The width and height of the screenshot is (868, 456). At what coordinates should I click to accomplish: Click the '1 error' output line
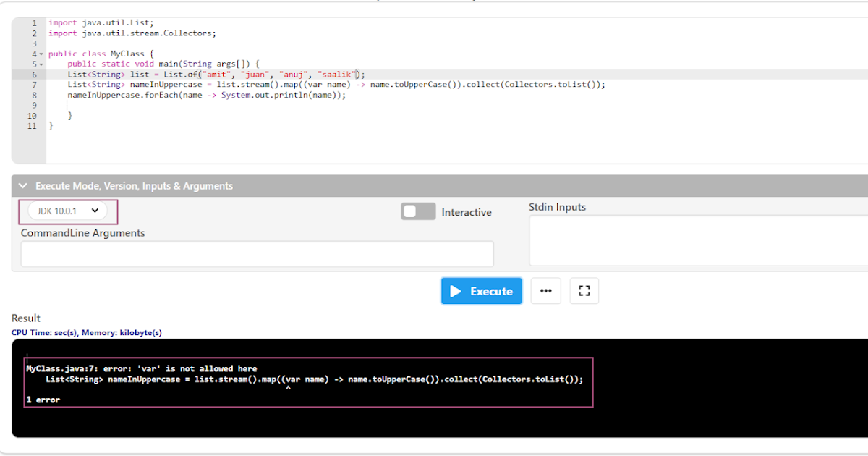43,400
